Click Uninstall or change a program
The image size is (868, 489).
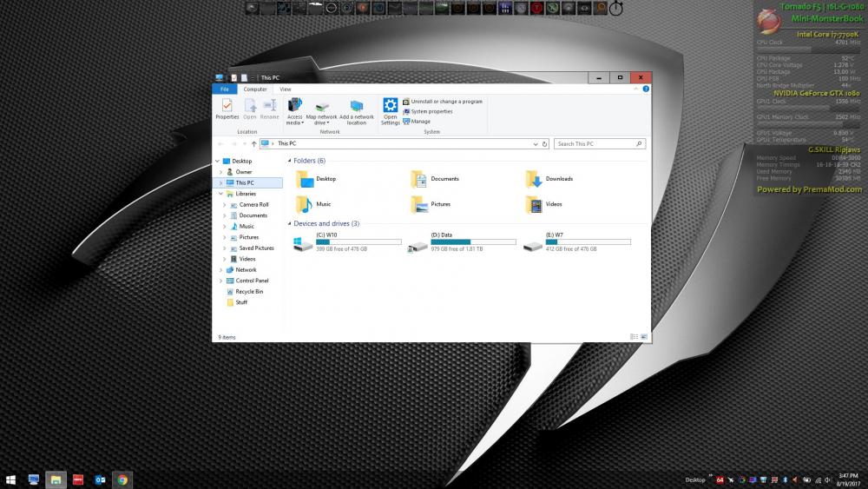coord(446,102)
